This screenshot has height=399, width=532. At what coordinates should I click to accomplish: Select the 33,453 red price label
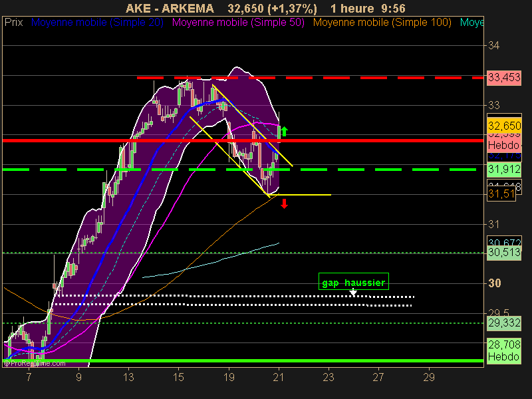pyautogui.click(x=504, y=78)
